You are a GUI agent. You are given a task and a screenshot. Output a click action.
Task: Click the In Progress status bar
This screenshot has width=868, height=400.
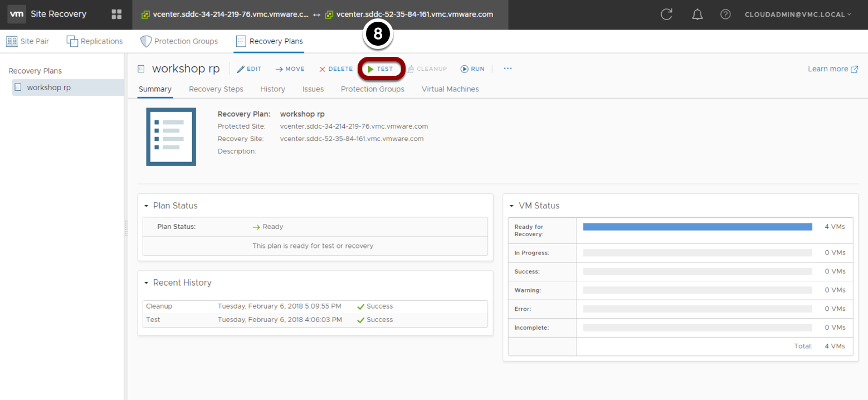click(x=698, y=253)
